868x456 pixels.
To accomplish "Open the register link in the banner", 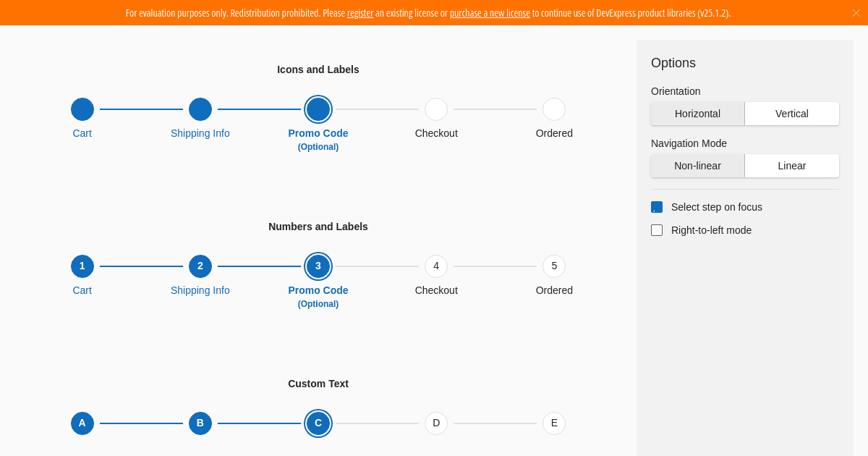I will coord(360,13).
